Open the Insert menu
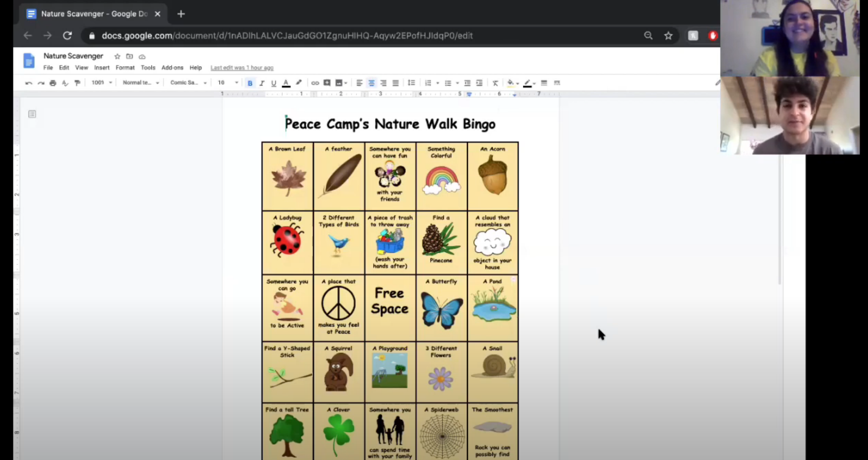868x460 pixels. 102,68
